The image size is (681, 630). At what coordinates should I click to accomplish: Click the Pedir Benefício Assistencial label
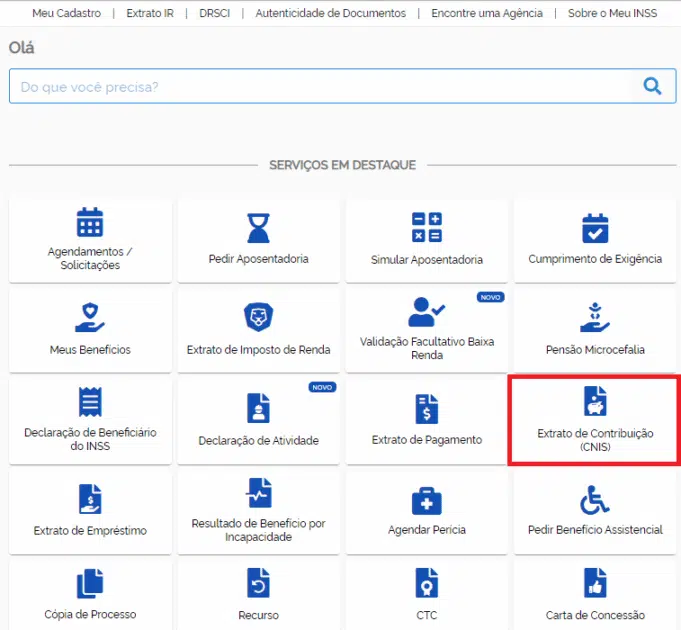point(595,530)
